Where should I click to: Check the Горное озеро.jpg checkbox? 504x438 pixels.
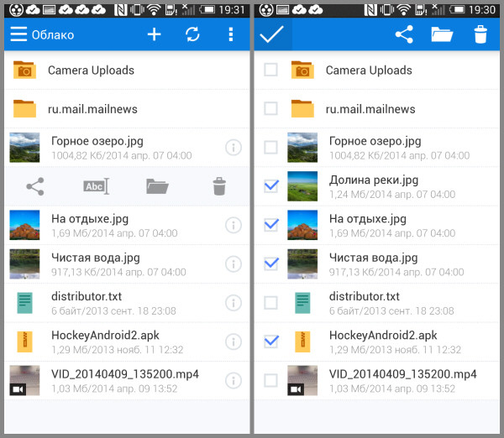[x=270, y=148]
